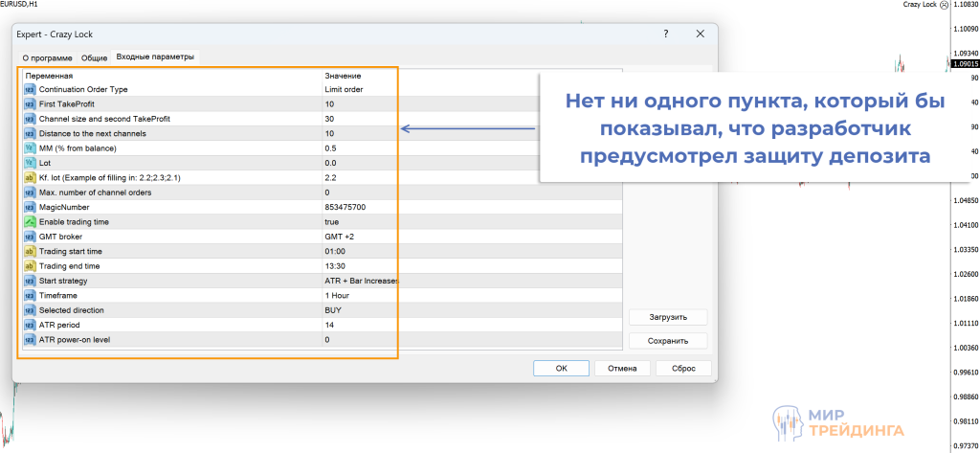Viewport: 980px width, 453px height.
Task: Select the Входные параметры tab
Action: click(x=155, y=57)
